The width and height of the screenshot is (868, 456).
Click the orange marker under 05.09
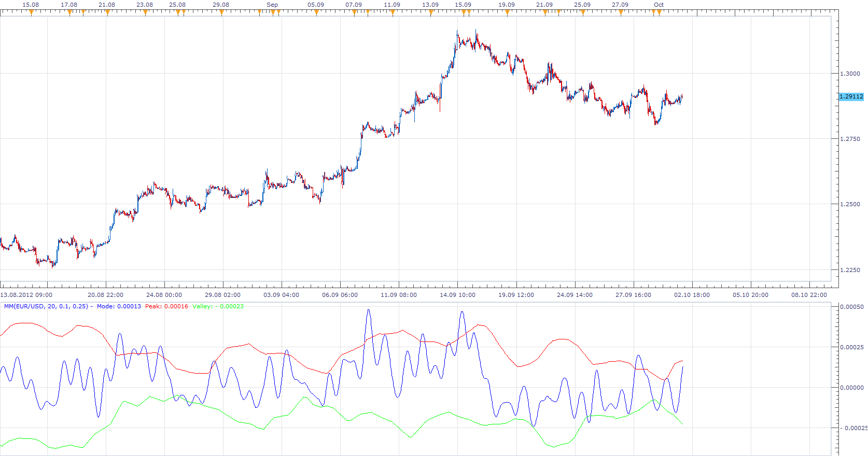316,13
